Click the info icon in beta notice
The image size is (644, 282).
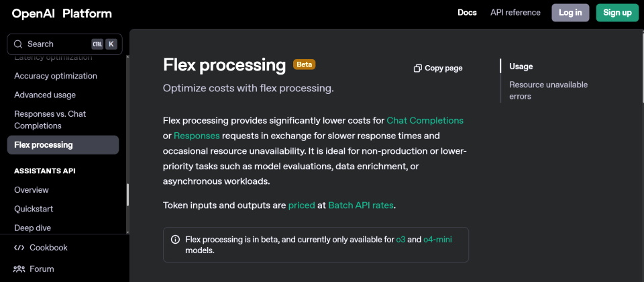coord(175,240)
